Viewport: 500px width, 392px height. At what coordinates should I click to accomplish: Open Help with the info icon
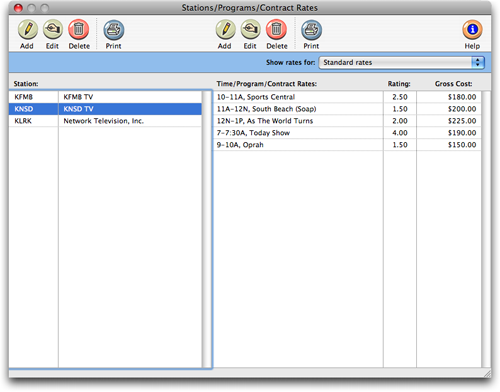pos(472,30)
